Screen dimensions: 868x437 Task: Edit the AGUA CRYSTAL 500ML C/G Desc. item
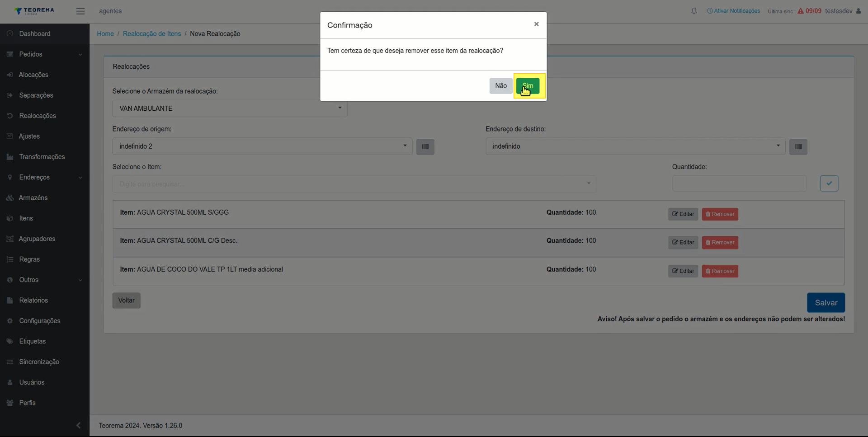point(683,243)
